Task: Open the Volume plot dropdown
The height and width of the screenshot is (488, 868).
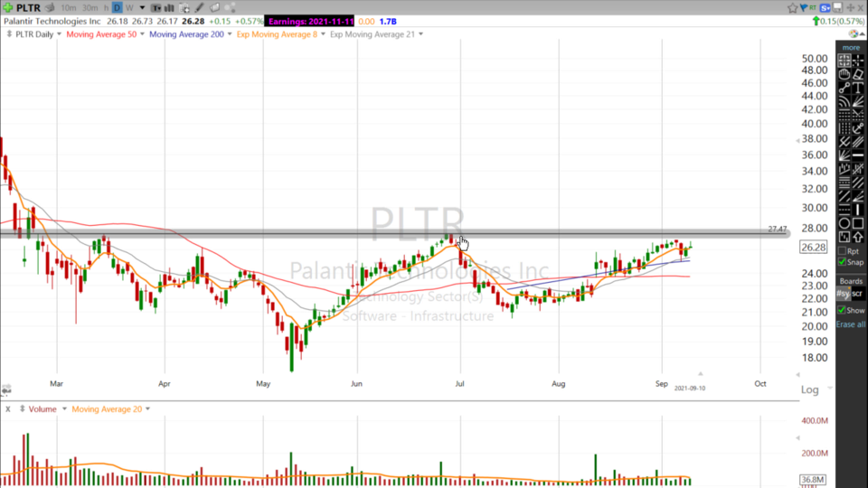Action: 64,408
